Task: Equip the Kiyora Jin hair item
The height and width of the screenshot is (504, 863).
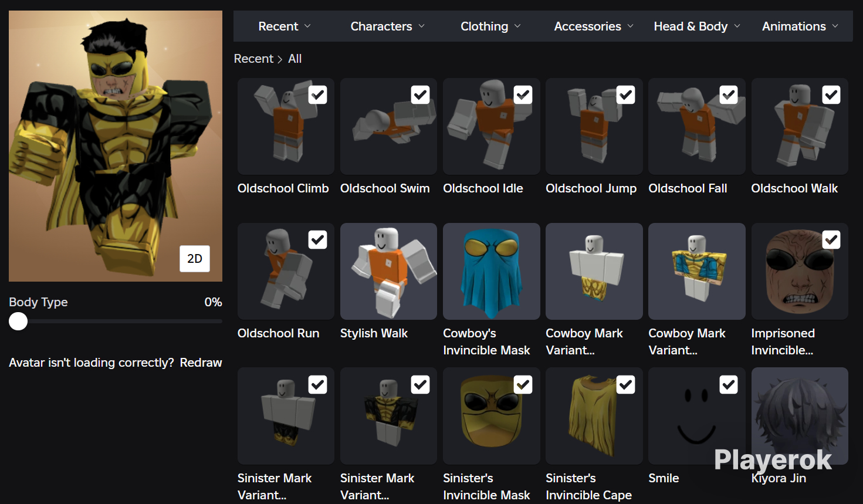Action: point(800,416)
